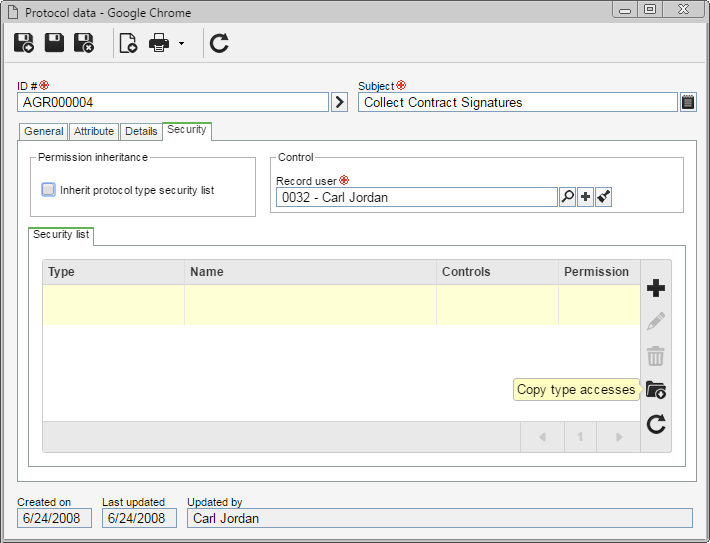Enable Inherit protocol type security list
Viewport: 710px width, 543px height.
48,190
